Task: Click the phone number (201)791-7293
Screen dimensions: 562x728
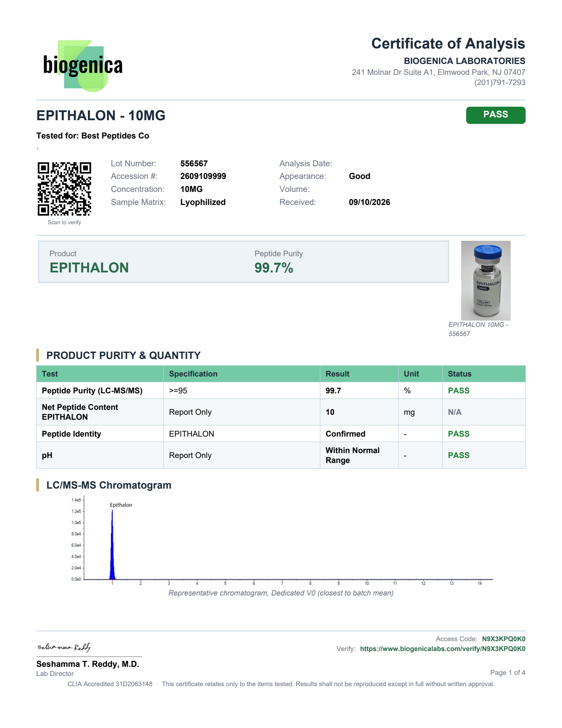Action: pyautogui.click(x=499, y=83)
